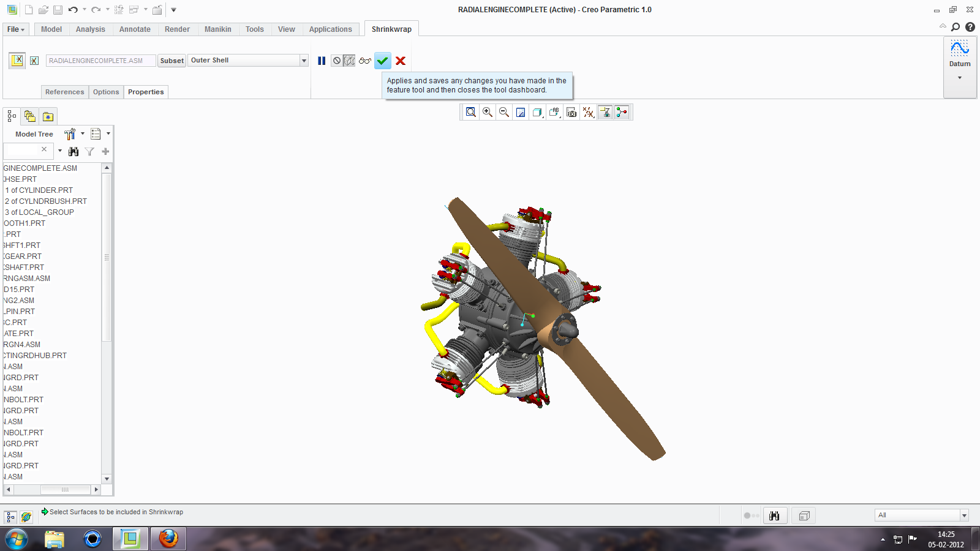The width and height of the screenshot is (980, 551).
Task: Pause the Shrinkwrap feature tool
Action: click(322, 61)
